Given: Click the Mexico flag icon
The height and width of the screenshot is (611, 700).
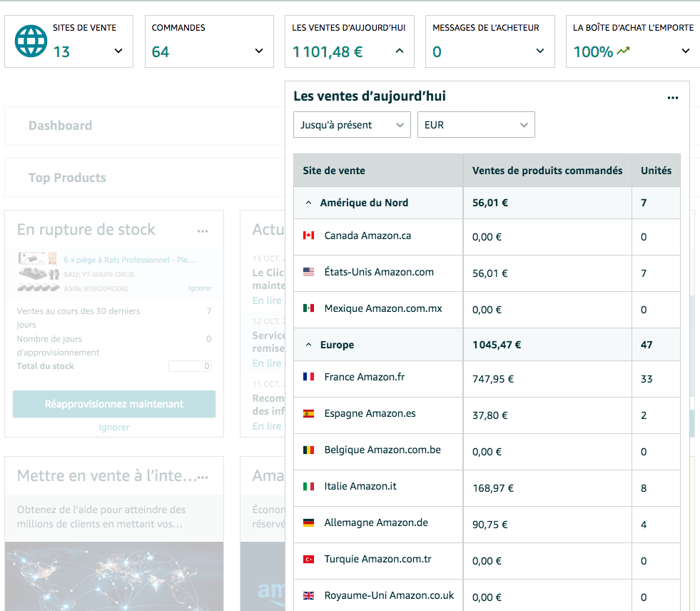Looking at the screenshot, I should (308, 308).
